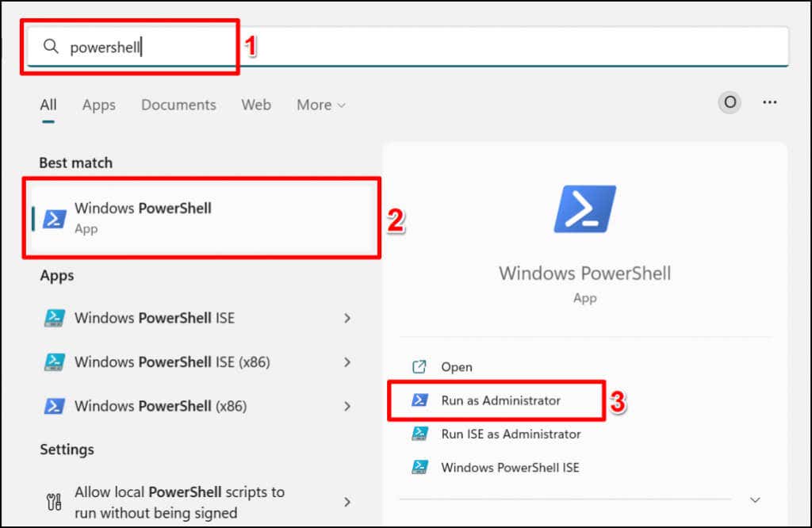812x528 pixels.
Task: Click developer settings tools icon
Action: coord(54,502)
